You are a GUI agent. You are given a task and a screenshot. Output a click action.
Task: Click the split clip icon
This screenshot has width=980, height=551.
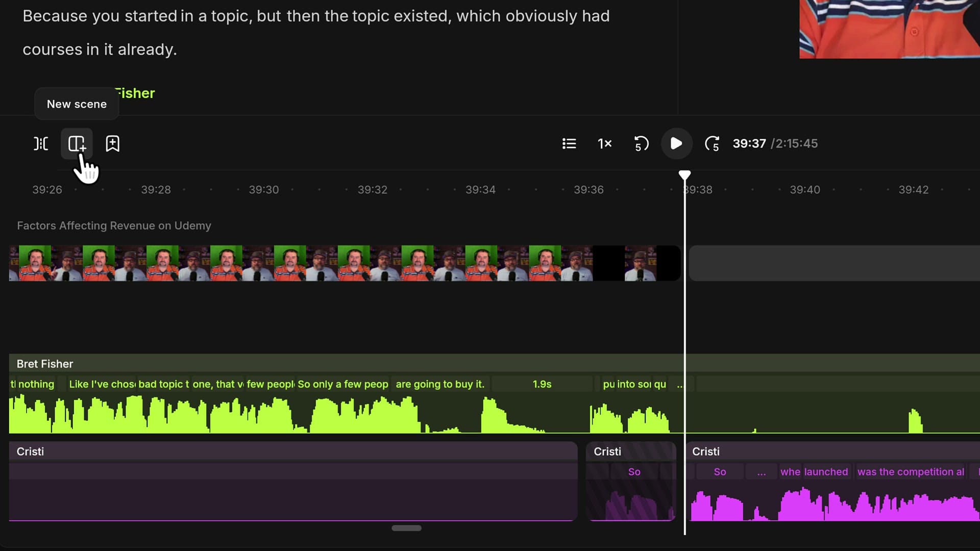(41, 143)
